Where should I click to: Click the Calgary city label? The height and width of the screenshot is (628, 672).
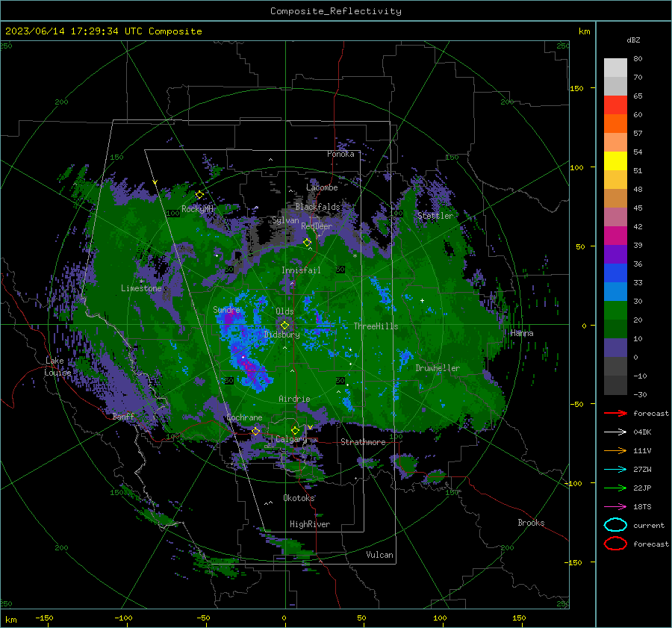tap(291, 439)
